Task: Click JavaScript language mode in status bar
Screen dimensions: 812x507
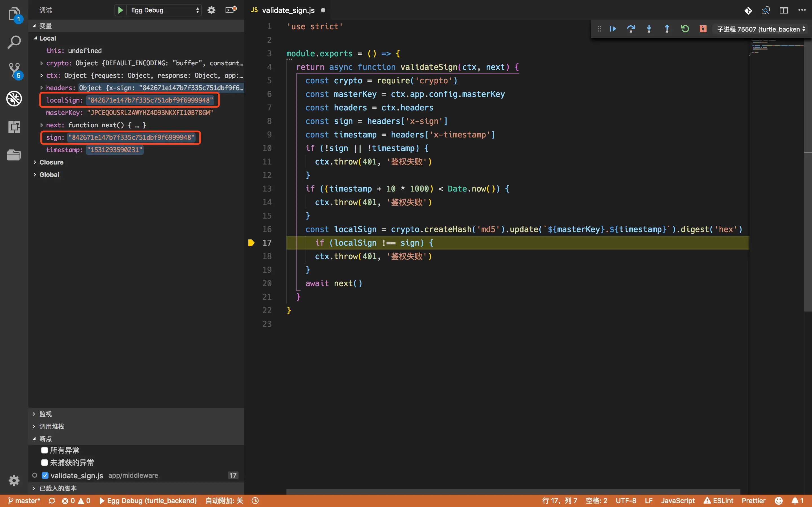Action: pos(678,501)
